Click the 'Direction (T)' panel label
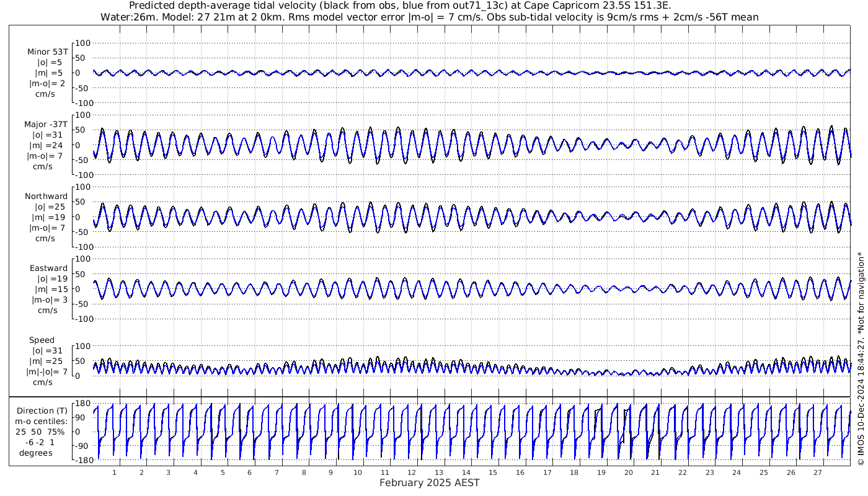 click(x=43, y=411)
